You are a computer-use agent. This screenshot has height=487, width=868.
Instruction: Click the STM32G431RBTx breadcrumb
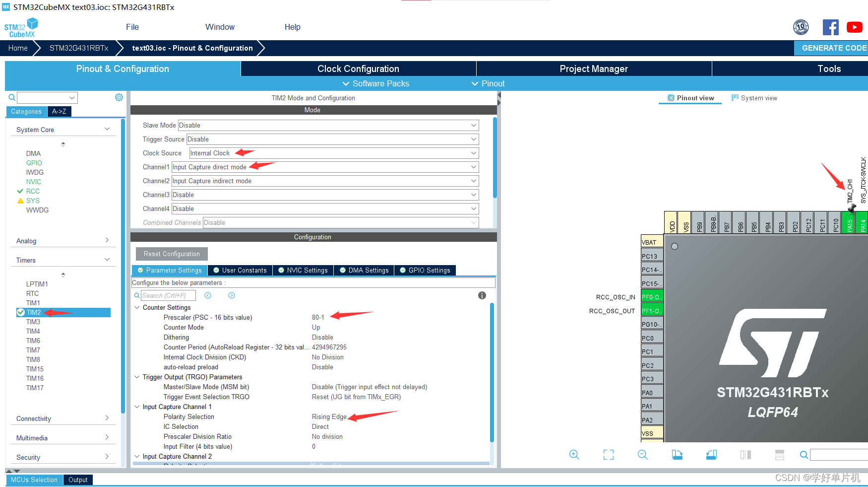point(79,48)
